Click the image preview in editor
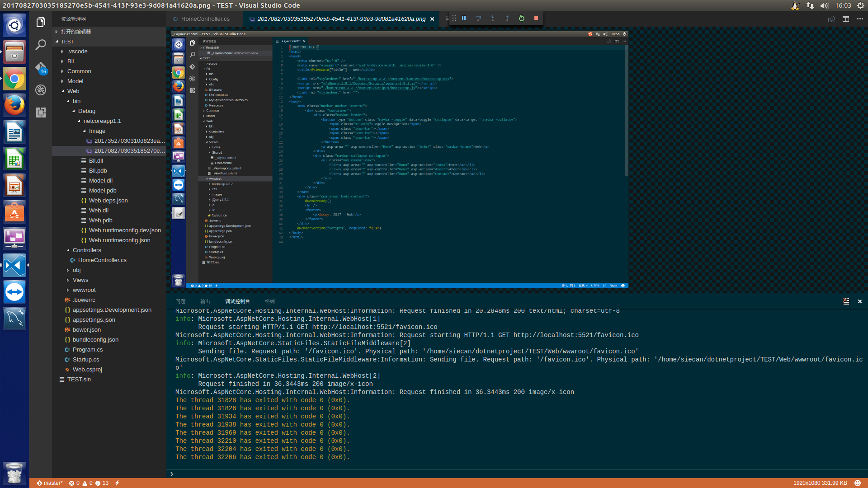 tap(400, 160)
